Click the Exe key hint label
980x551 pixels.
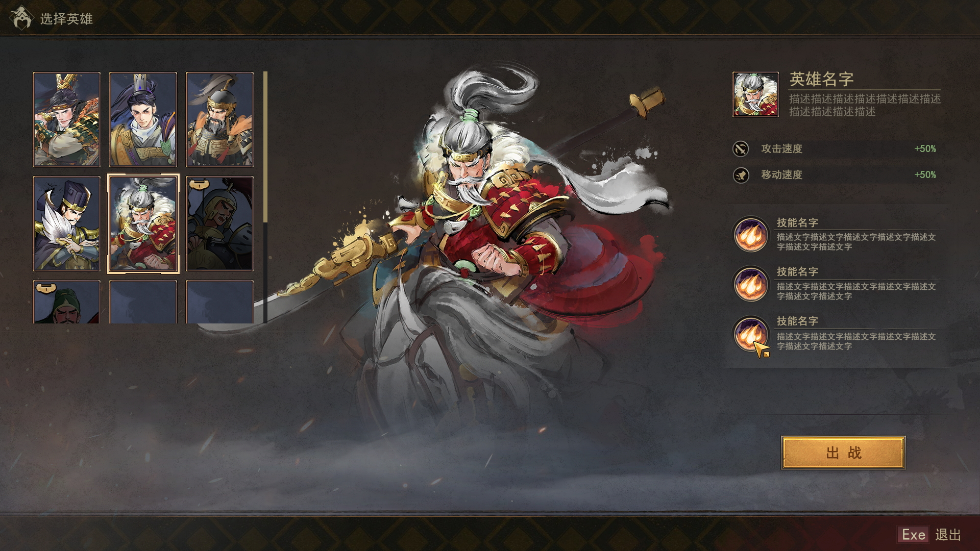914,535
